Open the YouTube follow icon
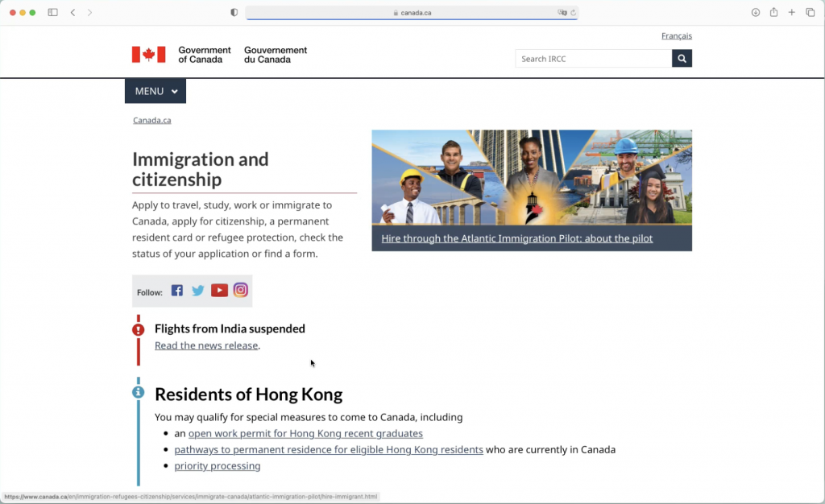 219,291
